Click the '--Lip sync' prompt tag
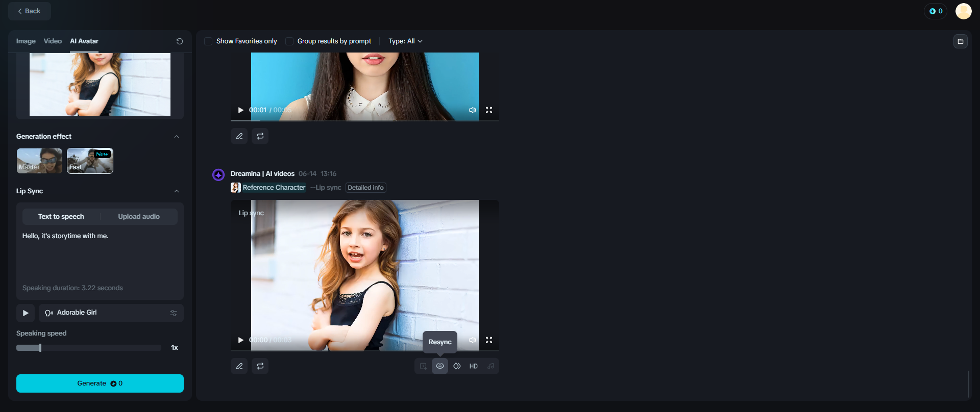The height and width of the screenshot is (412, 980). point(326,188)
